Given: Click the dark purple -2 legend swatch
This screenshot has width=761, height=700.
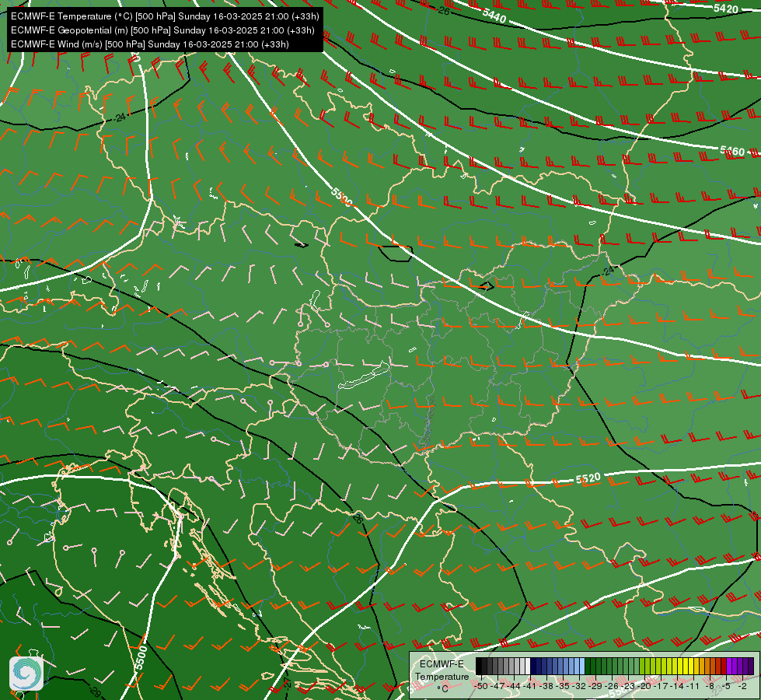Looking at the screenshot, I should (x=745, y=666).
